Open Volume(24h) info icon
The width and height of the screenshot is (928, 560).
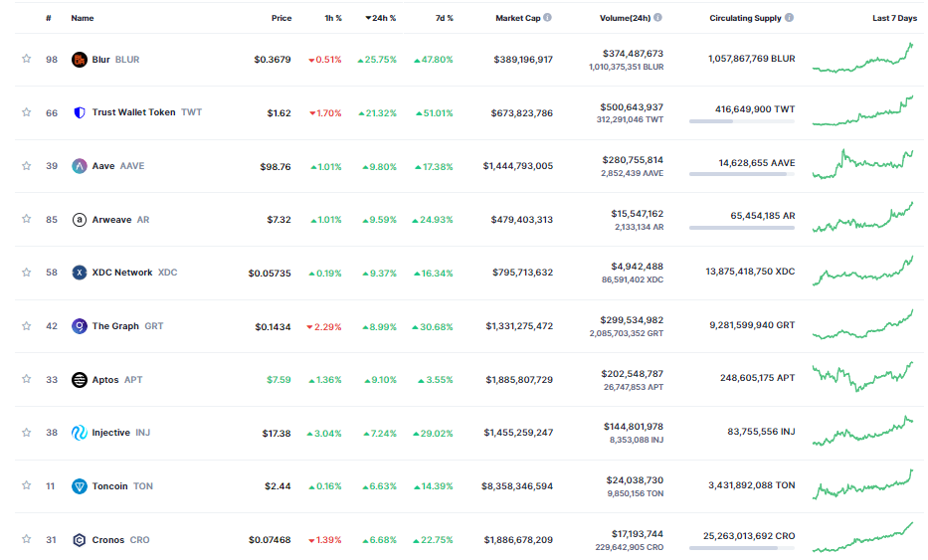click(658, 18)
